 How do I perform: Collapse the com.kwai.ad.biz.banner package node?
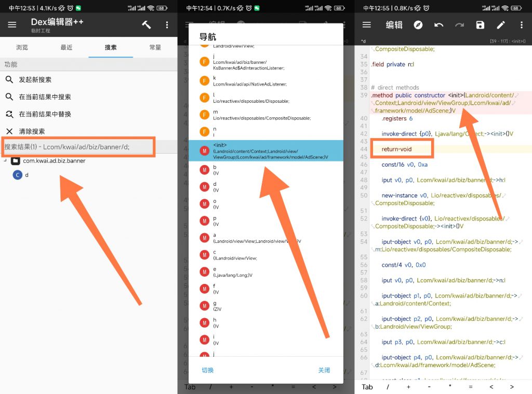click(4, 161)
